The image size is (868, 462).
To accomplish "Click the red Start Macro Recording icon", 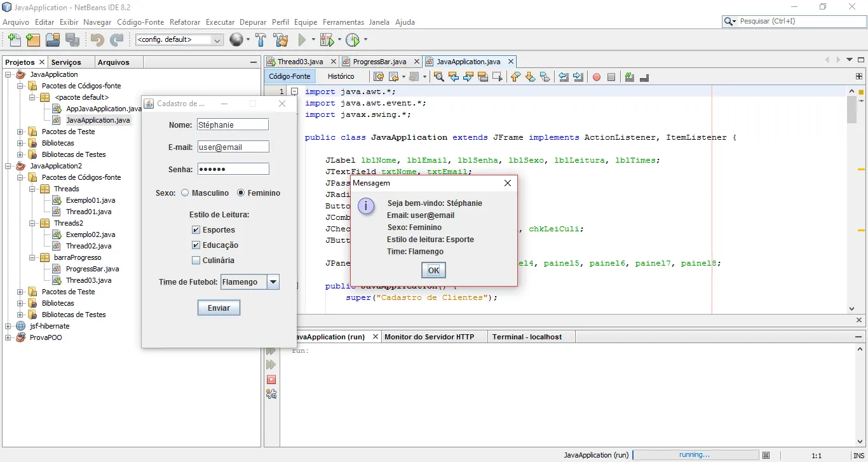I will [597, 77].
